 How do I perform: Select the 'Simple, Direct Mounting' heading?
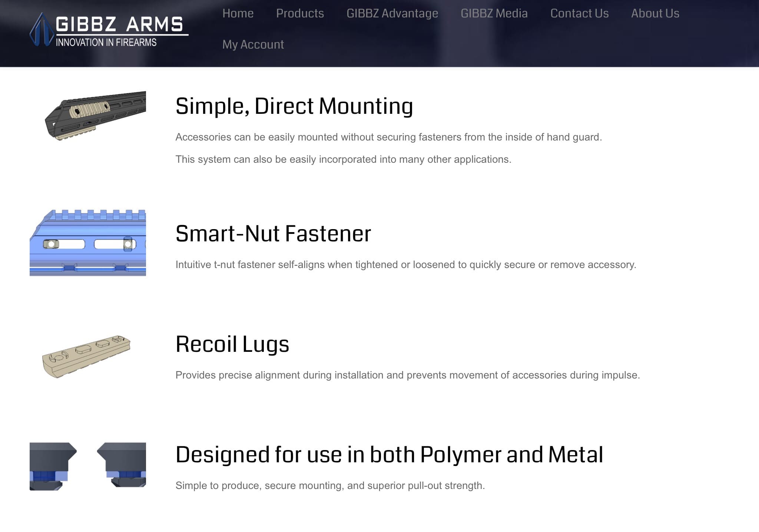(x=294, y=106)
